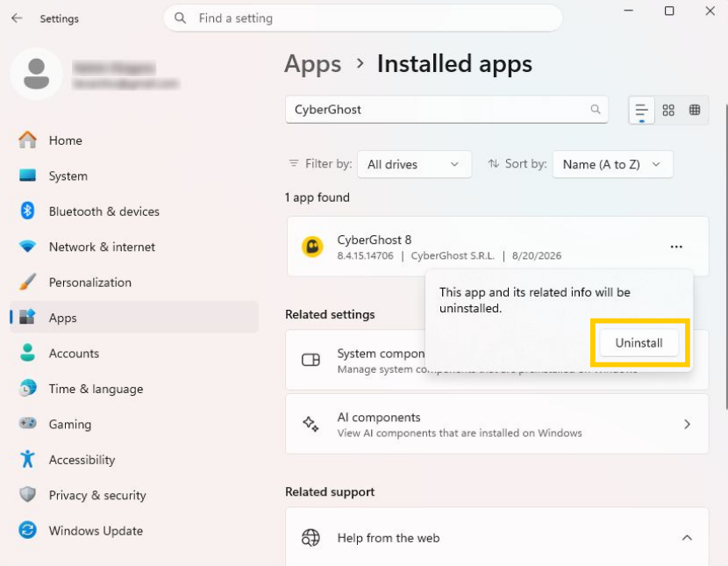Click the vertical scrollbar on the right
The height and width of the screenshot is (566, 728).
coord(725,257)
